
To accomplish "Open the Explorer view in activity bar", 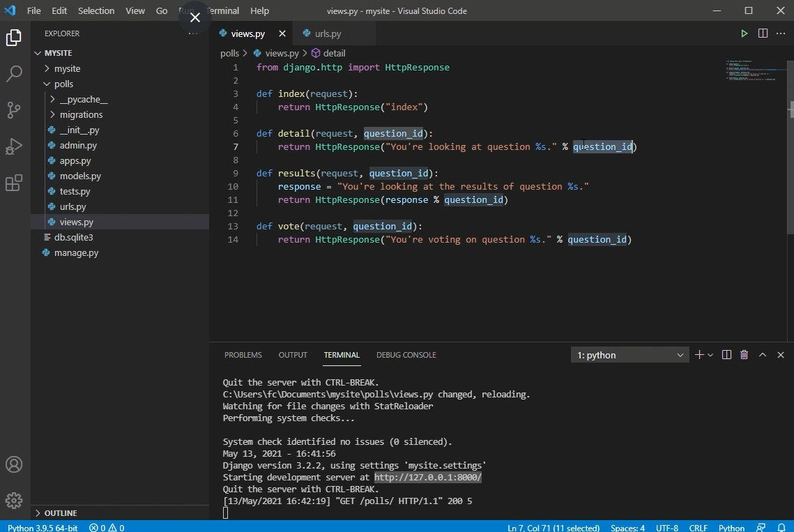I will 14,38.
